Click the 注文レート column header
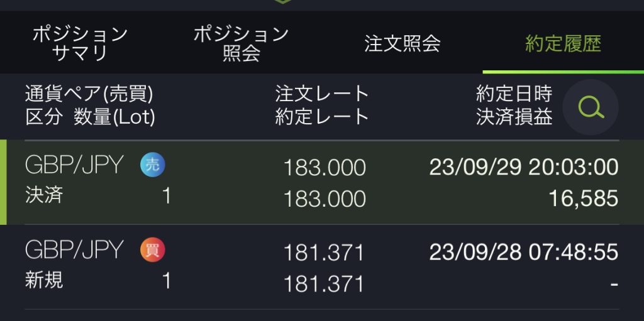 [322, 94]
